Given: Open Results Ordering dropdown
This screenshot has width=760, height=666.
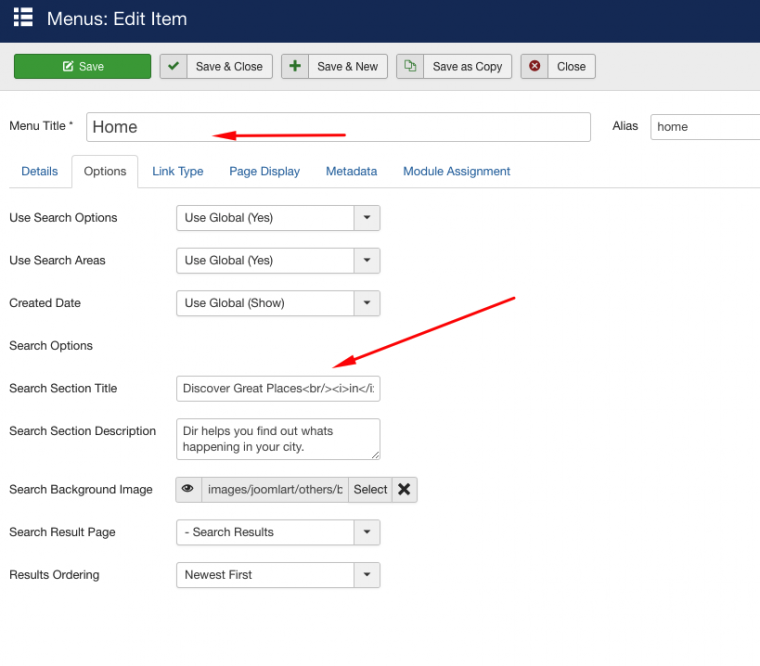Looking at the screenshot, I should tap(278, 575).
